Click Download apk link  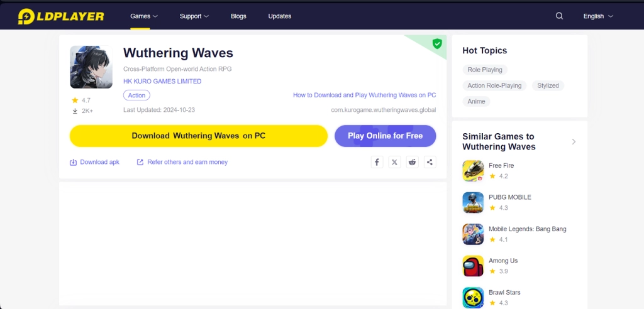coord(94,162)
